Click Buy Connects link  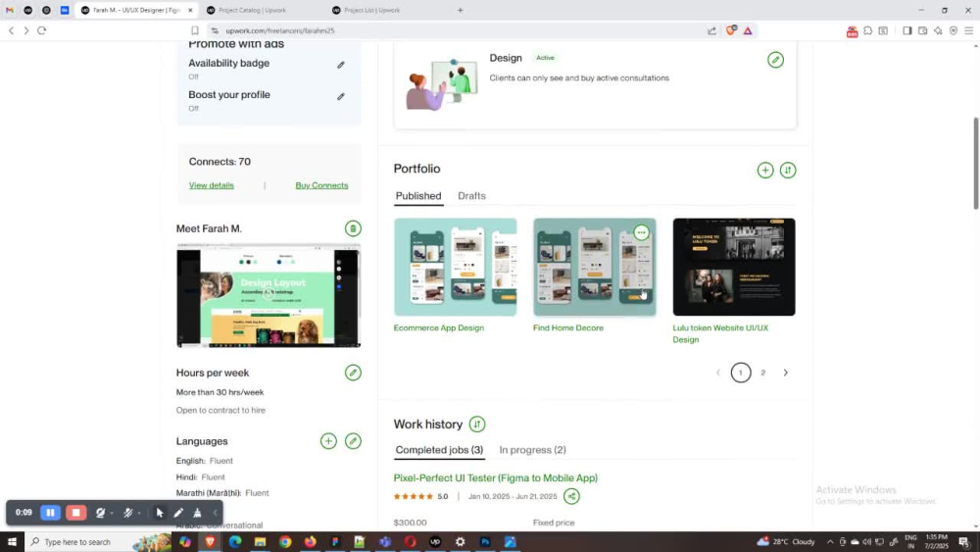click(x=321, y=185)
